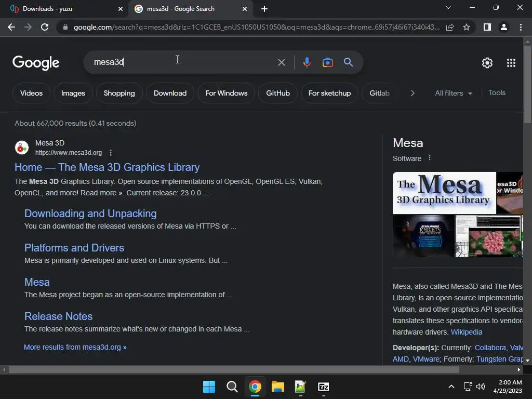This screenshot has height=399, width=532.
Task: Open the Release Notes link
Action: click(58, 316)
